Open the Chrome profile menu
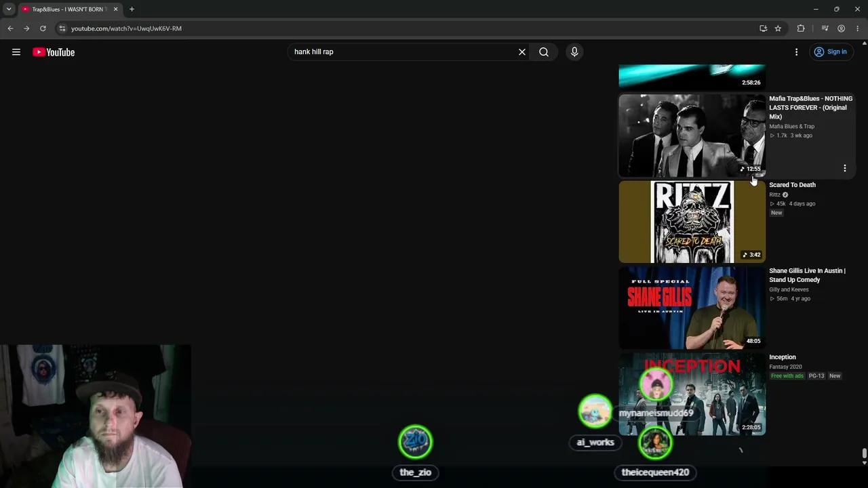Image resolution: width=868 pixels, height=488 pixels. [841, 28]
